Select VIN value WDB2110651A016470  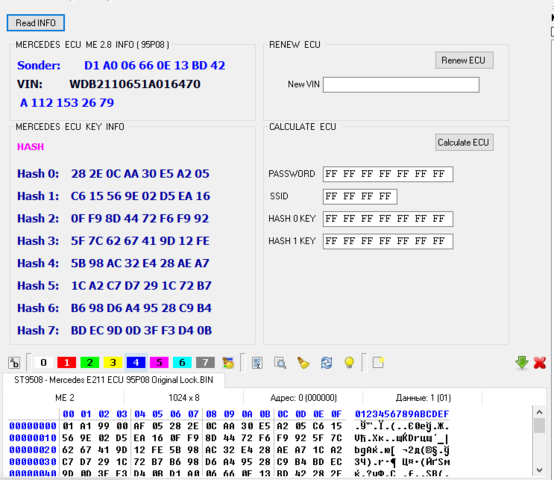(135, 84)
